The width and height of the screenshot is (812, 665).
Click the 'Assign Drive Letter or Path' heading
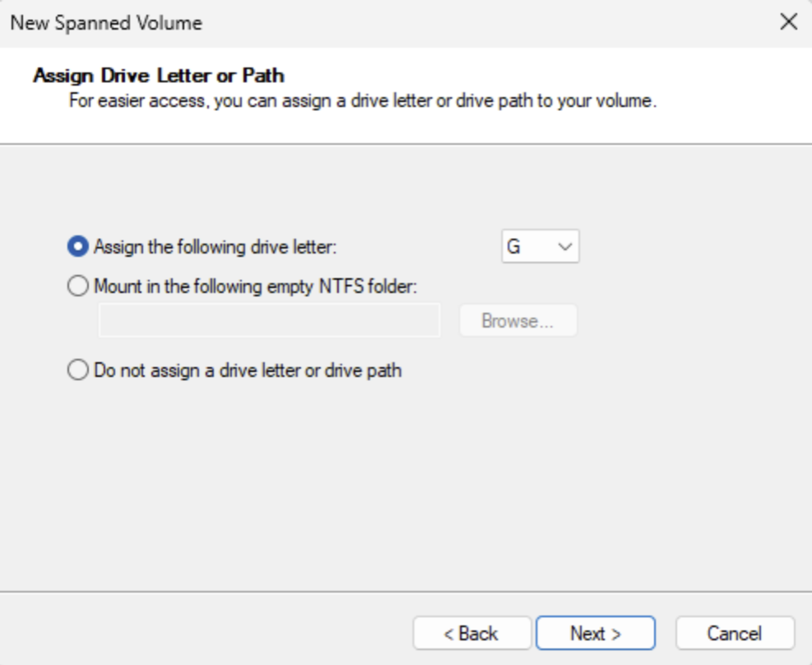click(158, 76)
